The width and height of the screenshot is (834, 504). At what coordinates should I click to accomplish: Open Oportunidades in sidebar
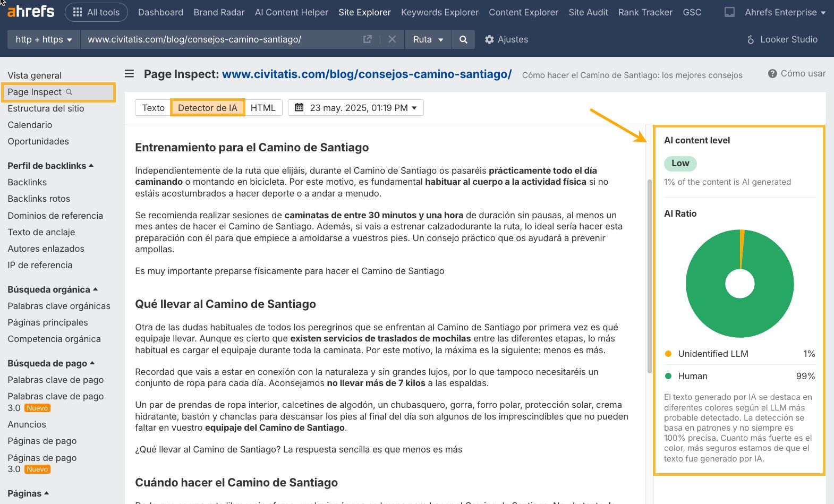pos(38,141)
